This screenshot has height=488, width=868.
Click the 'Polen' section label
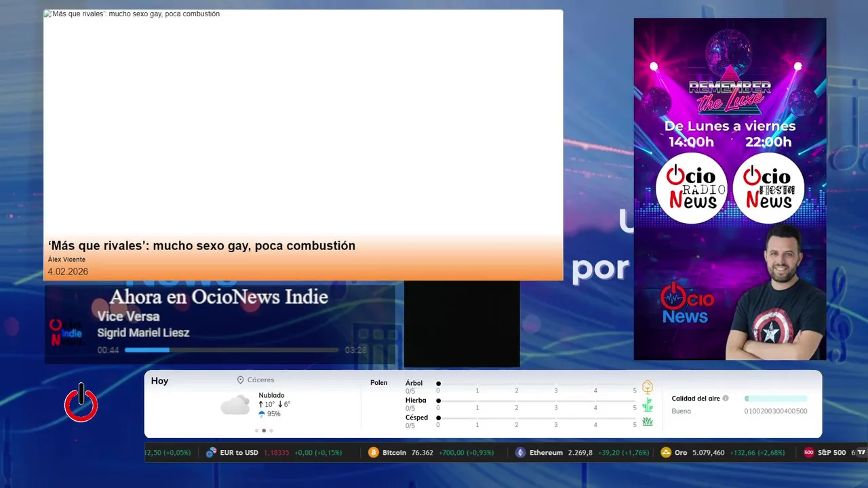[379, 383]
